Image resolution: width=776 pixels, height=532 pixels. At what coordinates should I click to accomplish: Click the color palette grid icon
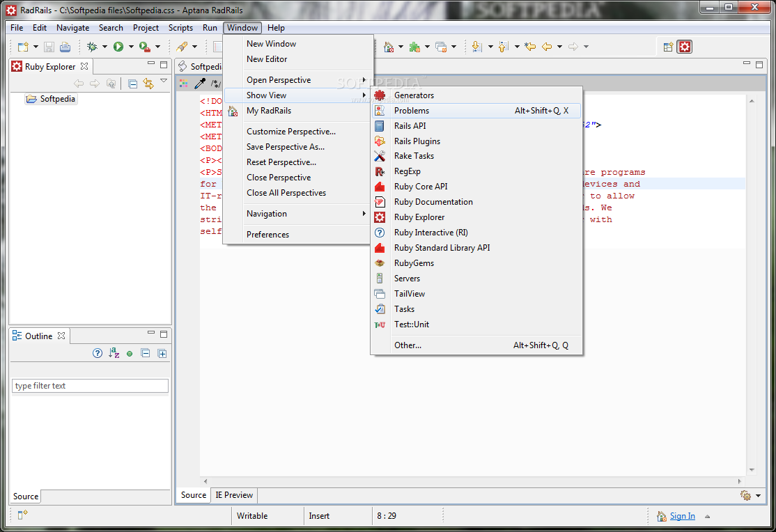tap(184, 84)
